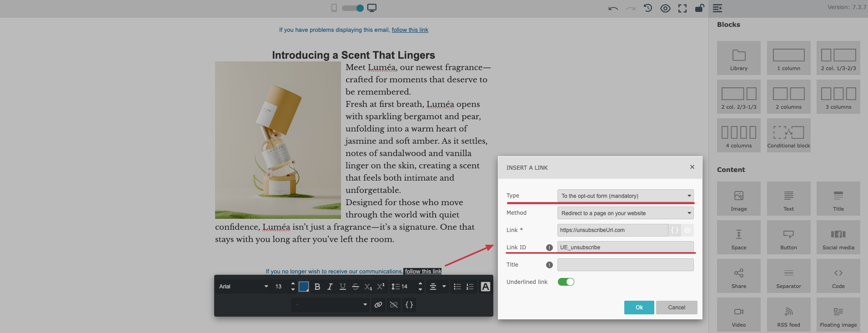Screen dimensions: 868x333
Task: Select the perfume bottle image
Action: point(278,140)
